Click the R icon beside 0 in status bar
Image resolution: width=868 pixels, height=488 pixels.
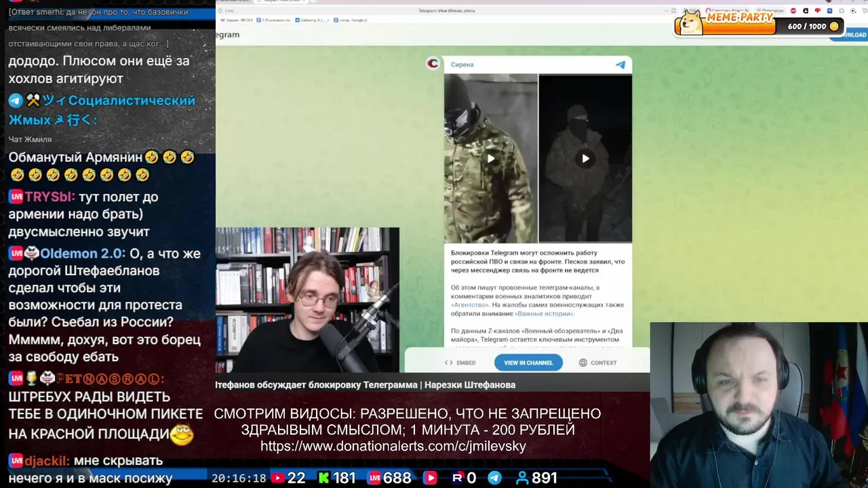[x=457, y=478]
